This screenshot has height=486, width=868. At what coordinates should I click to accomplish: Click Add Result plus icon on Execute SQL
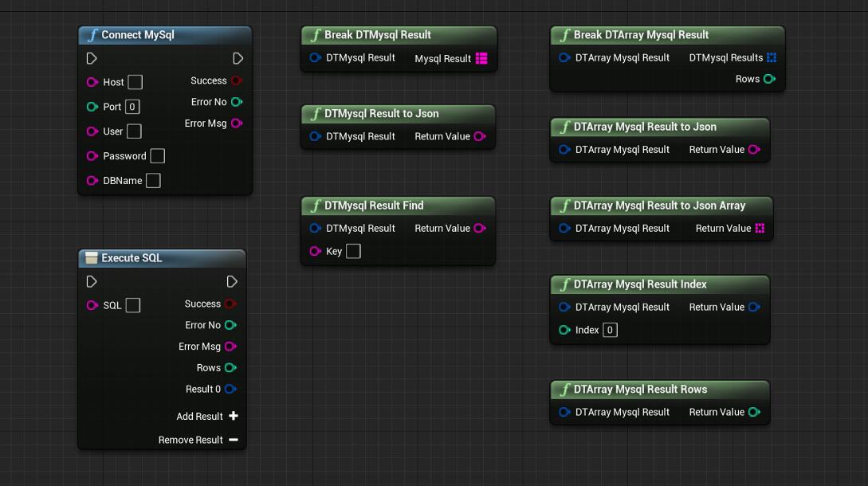(x=234, y=416)
